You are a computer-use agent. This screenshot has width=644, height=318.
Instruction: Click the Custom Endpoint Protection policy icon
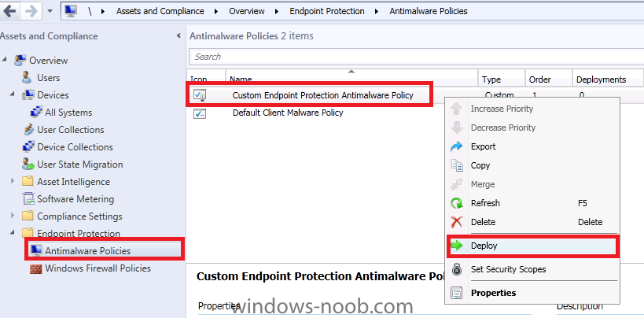click(200, 95)
